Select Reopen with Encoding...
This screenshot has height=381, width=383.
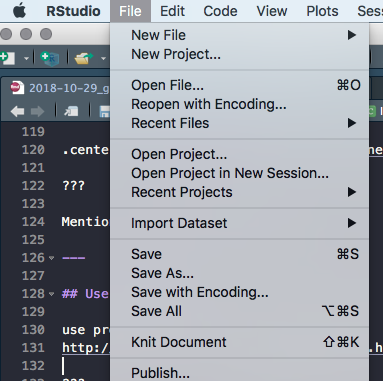239,104
